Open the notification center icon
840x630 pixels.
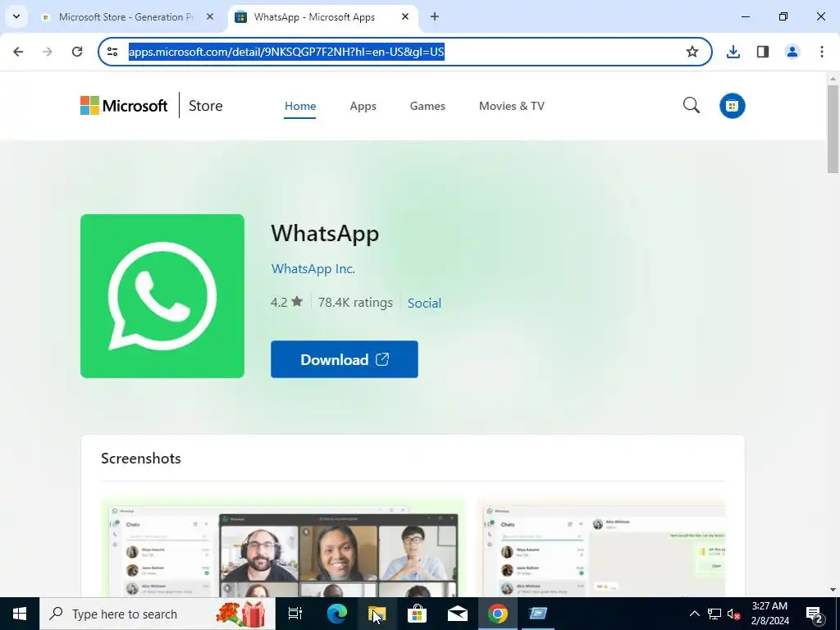[815, 614]
